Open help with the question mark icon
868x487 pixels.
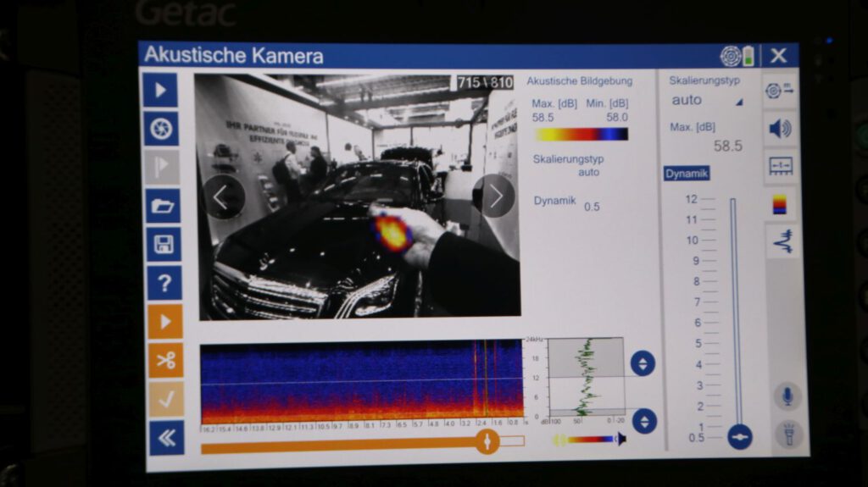tap(164, 283)
